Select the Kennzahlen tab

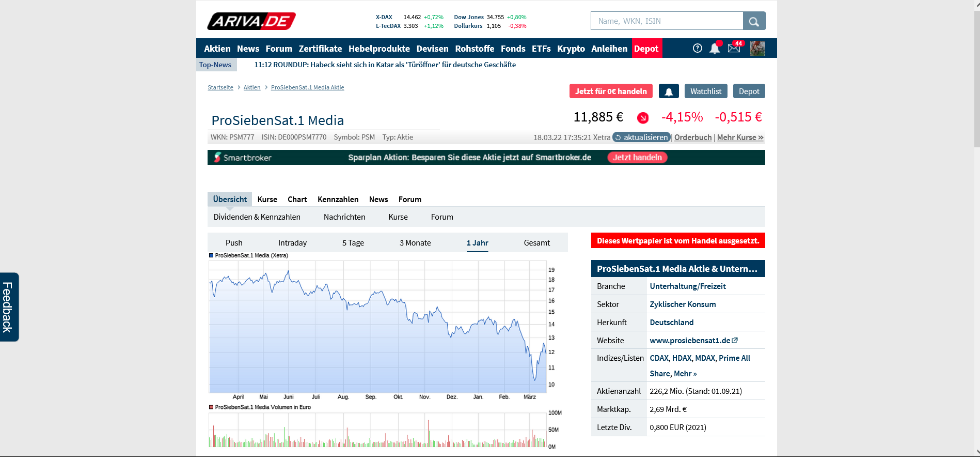[x=338, y=200]
